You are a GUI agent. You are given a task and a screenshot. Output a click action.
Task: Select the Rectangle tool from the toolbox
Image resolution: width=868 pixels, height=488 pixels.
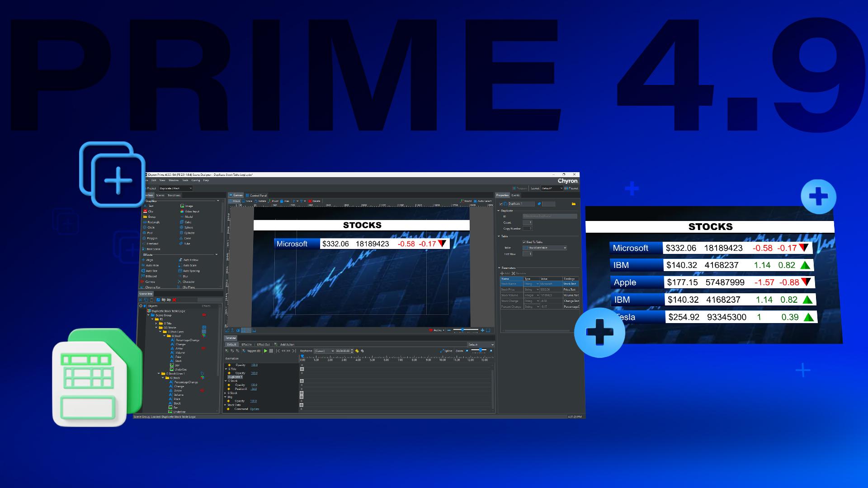[153, 222]
